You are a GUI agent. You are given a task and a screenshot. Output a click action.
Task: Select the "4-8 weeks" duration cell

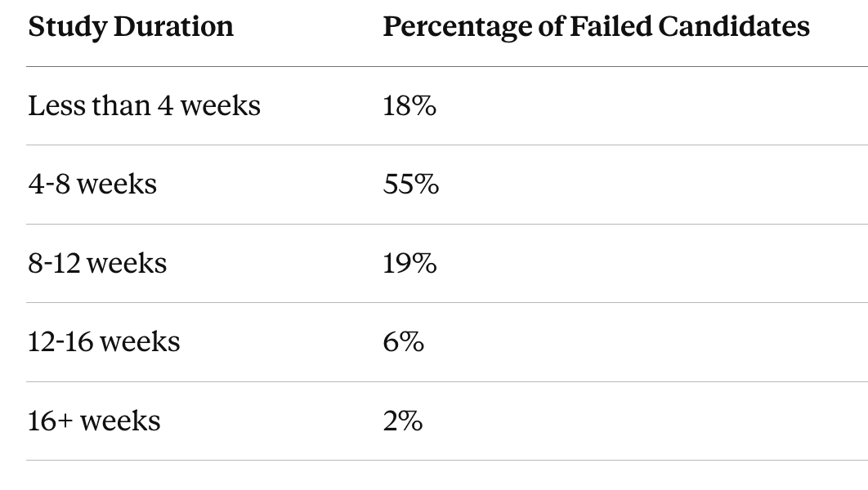pyautogui.click(x=92, y=185)
